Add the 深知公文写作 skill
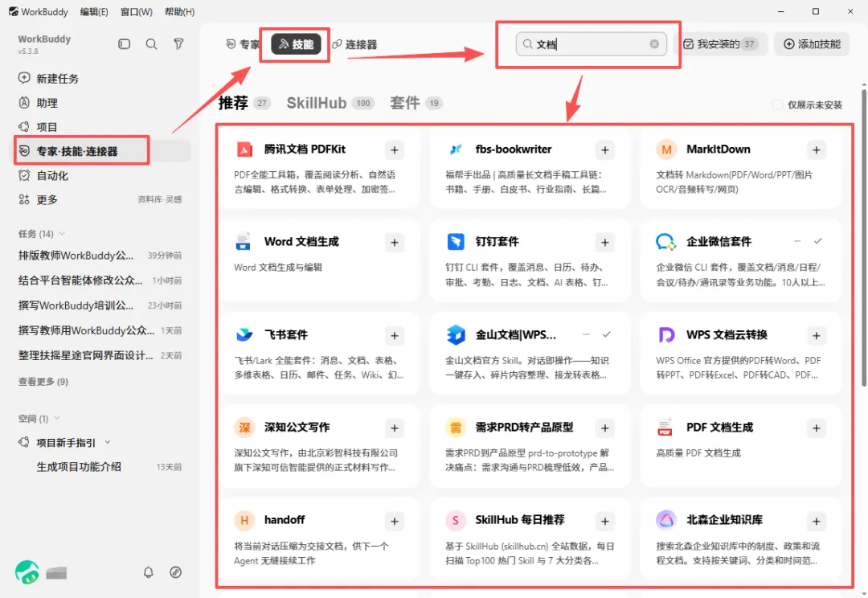This screenshot has height=598, width=868. (394, 428)
